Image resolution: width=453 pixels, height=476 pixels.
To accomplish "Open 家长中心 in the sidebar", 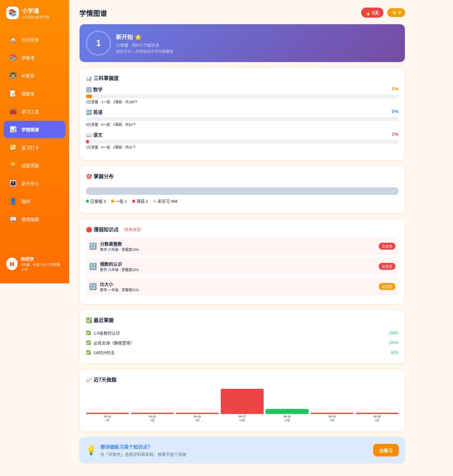I will tap(35, 184).
